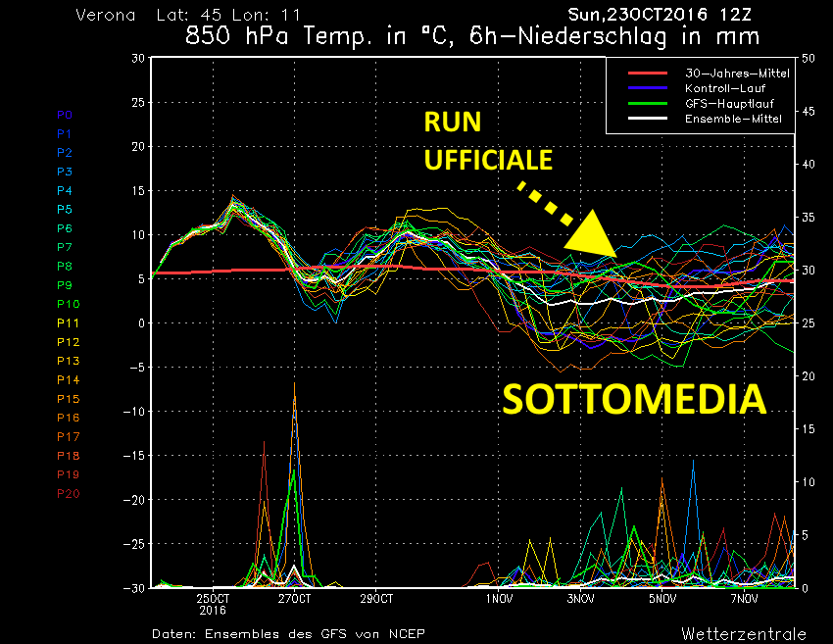The width and height of the screenshot is (833, 644).
Task: Select the P3 ensemble member label
Action: click(65, 172)
